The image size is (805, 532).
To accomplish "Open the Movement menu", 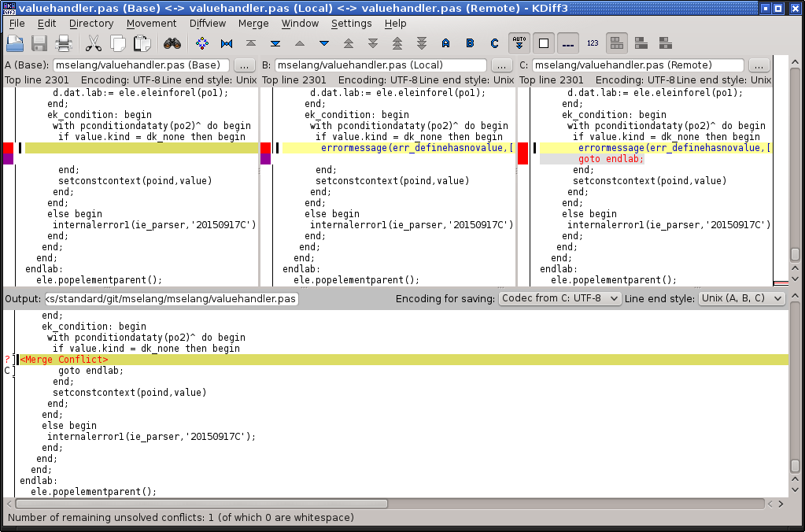I will [151, 24].
